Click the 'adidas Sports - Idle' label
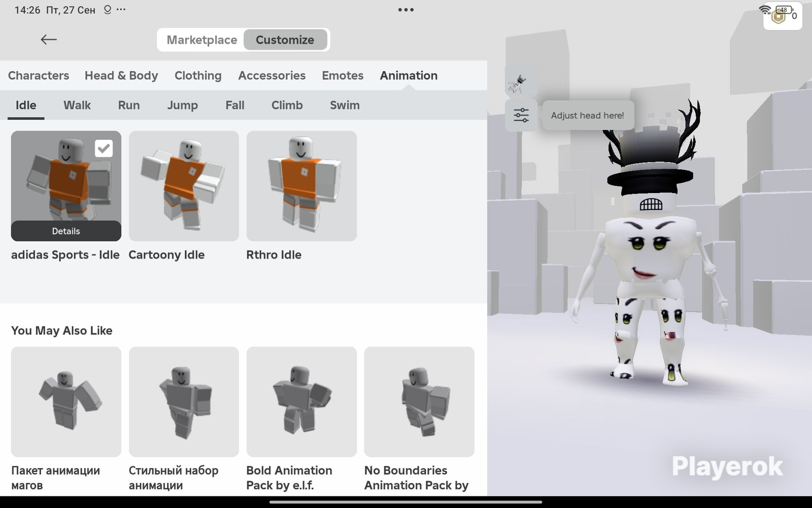This screenshot has height=508, width=812. point(65,255)
